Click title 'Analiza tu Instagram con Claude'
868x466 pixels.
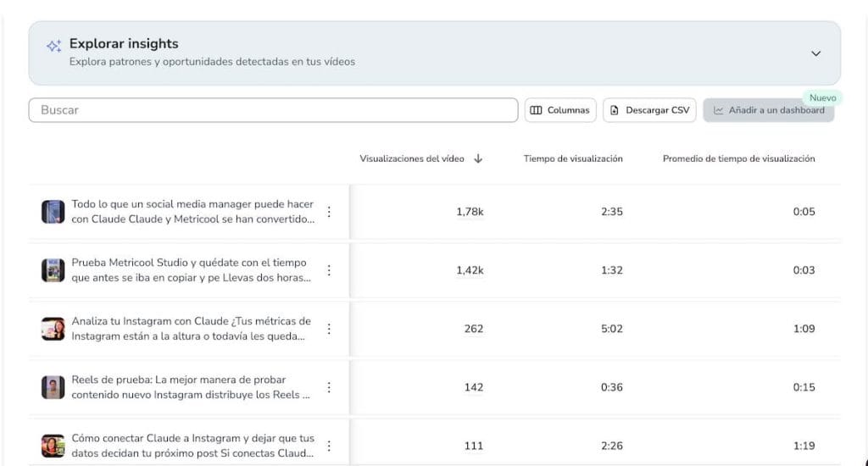click(191, 329)
